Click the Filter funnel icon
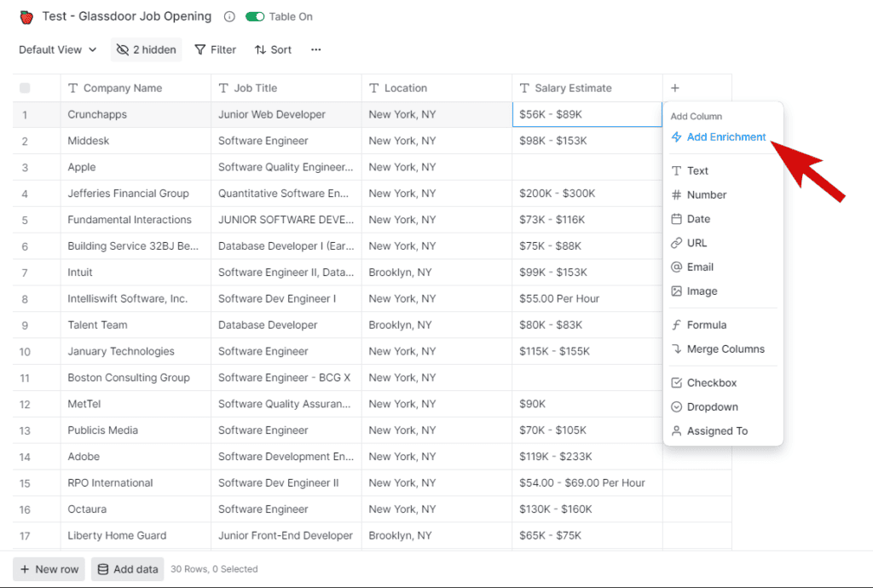Screen dimensions: 873x588 [201, 49]
